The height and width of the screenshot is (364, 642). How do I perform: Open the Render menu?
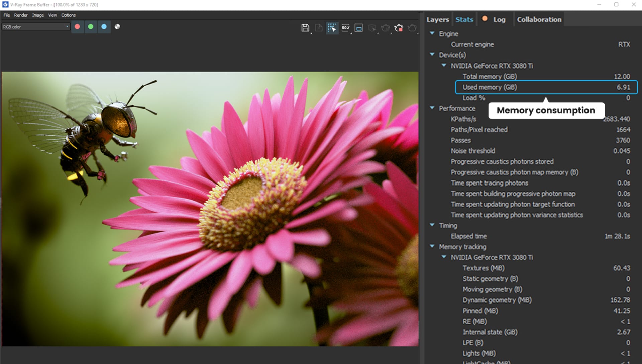click(21, 15)
